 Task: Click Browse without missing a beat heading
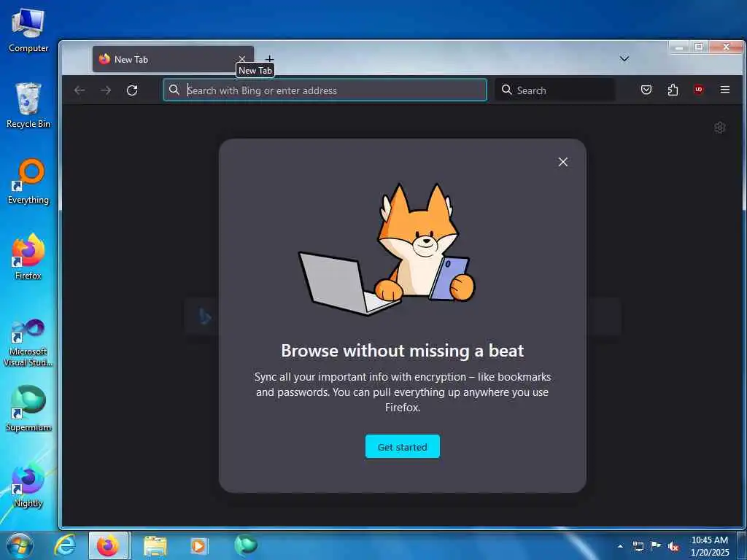pyautogui.click(x=402, y=351)
